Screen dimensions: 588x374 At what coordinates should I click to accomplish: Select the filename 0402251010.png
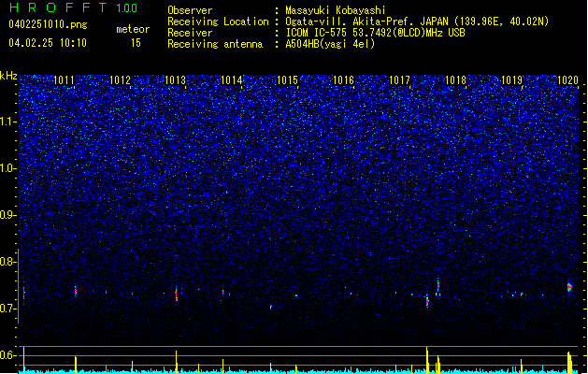pyautogui.click(x=48, y=24)
